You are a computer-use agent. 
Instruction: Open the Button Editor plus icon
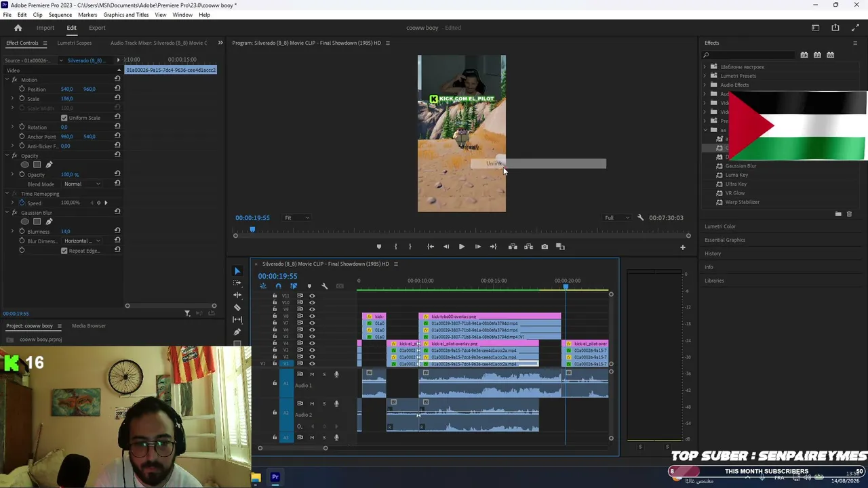pyautogui.click(x=683, y=247)
